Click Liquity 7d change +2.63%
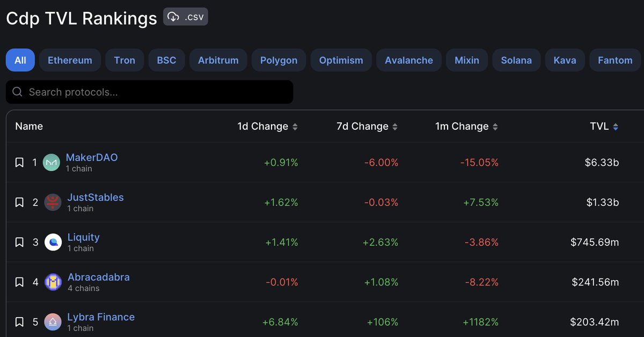Image resolution: width=644 pixels, height=337 pixels. 380,243
